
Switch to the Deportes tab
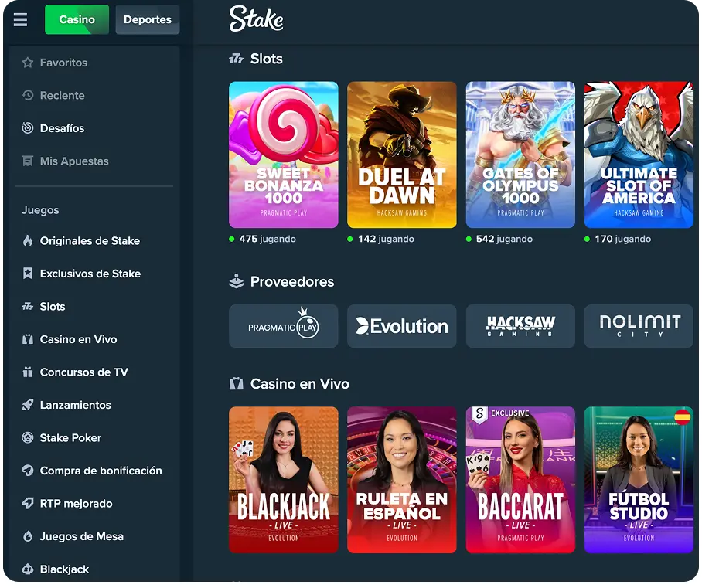147,19
